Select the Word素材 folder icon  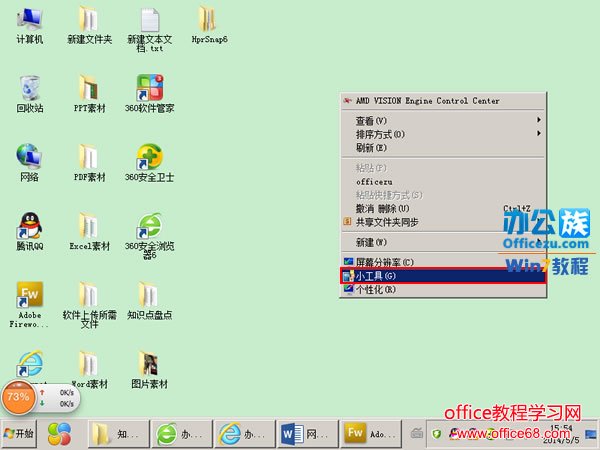point(89,370)
